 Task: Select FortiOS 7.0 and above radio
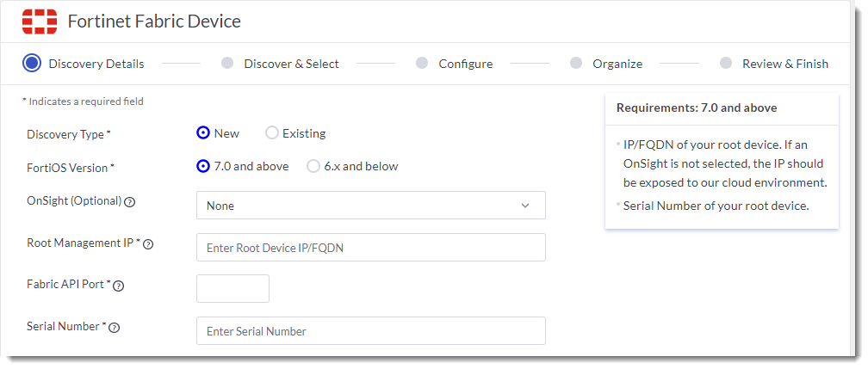coord(203,166)
